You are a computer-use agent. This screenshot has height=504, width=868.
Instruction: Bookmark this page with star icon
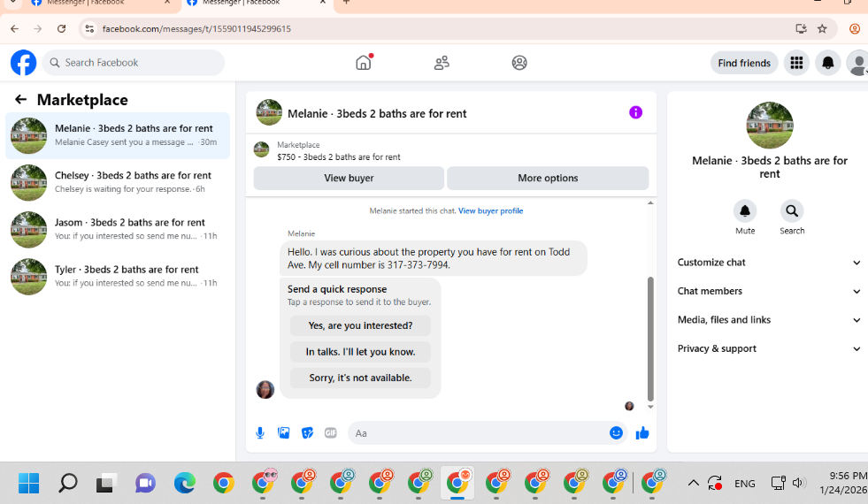(822, 29)
